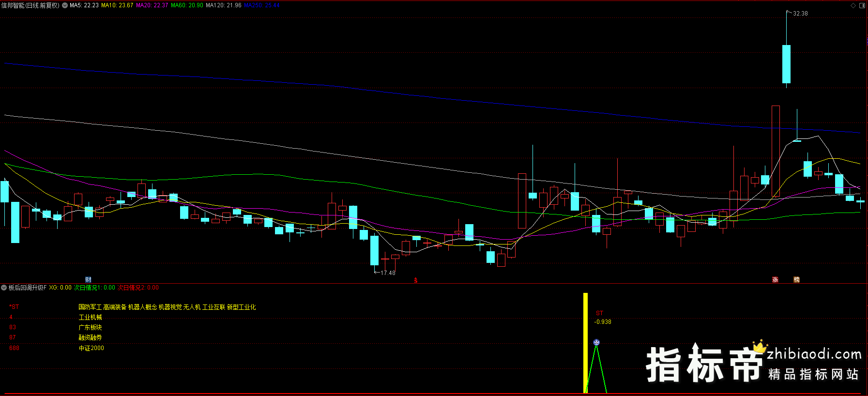Click the 工业机械 industry label
Image resolution: width=868 pixels, height=396 pixels.
(x=91, y=317)
